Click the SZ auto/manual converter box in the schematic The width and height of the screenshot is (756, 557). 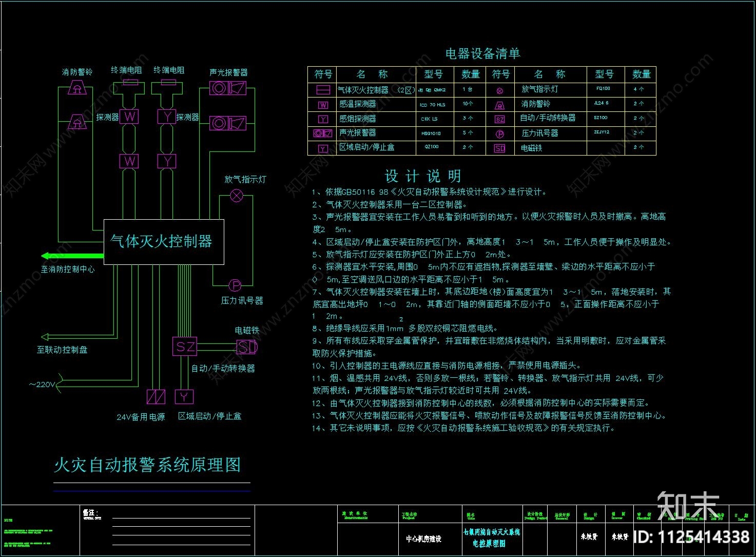[x=185, y=347]
